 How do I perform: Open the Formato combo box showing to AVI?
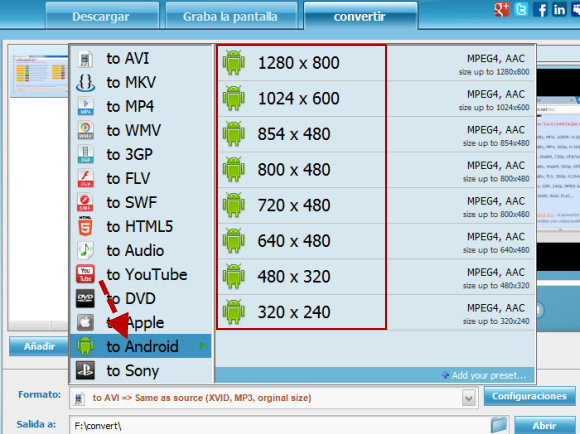[273, 398]
